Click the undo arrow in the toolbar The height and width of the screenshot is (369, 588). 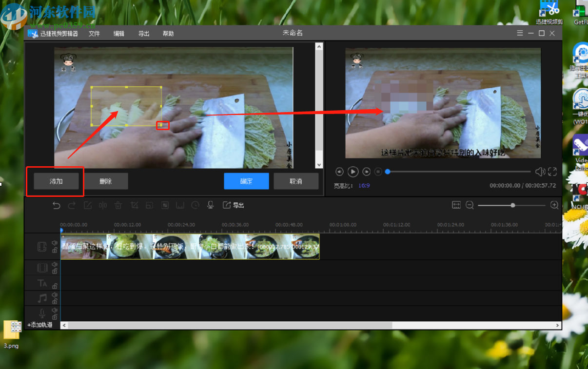click(x=57, y=205)
